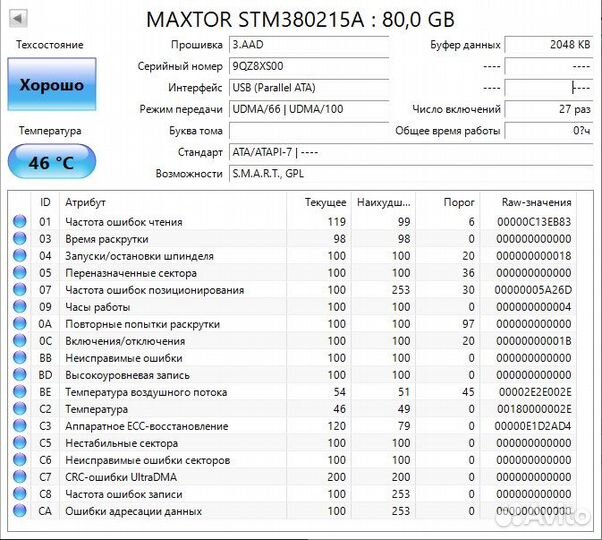Select the Запуски/остановки шпинделя row
Image resolution: width=602 pixels, height=540 pixels.
coord(292,256)
